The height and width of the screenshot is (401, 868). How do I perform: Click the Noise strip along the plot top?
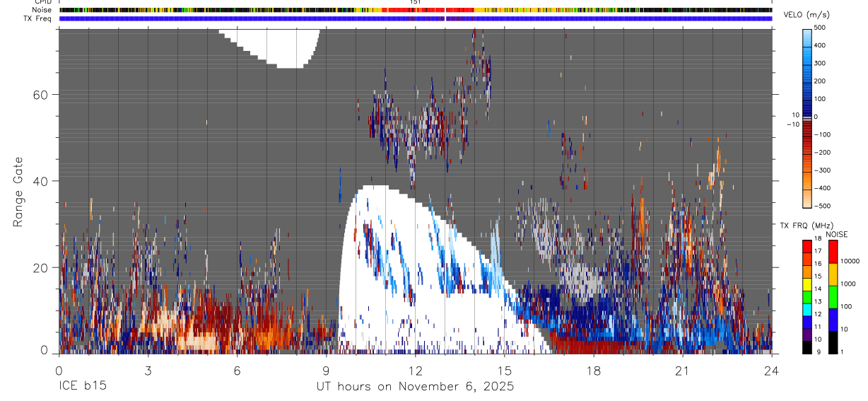[416, 10]
